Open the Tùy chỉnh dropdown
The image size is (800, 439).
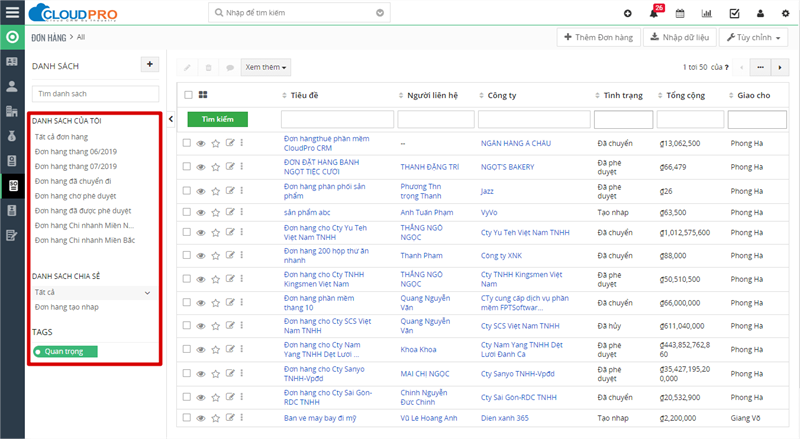coord(753,37)
